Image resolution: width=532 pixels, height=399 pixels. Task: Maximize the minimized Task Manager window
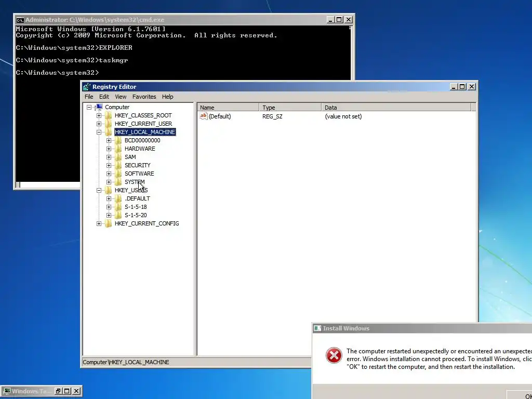coord(67,391)
